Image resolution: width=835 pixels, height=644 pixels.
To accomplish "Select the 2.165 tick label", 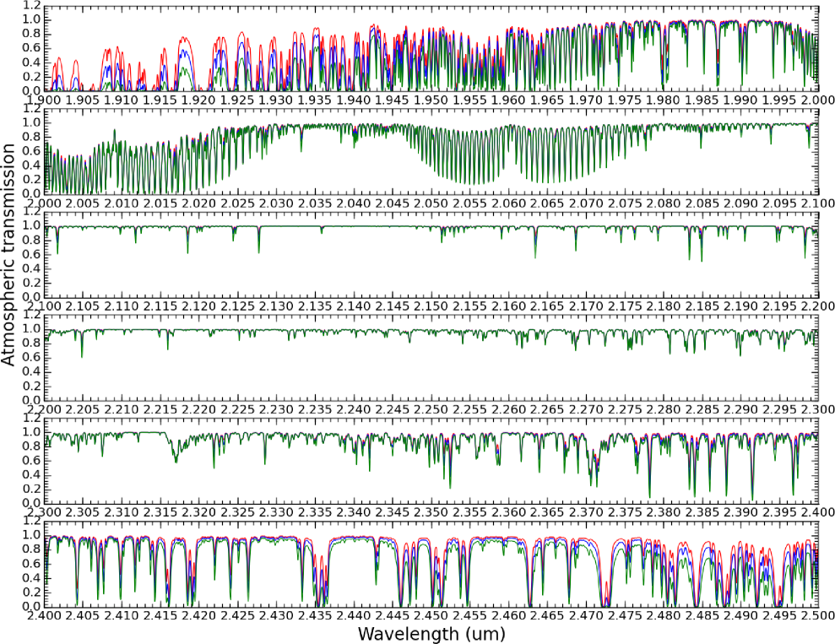I will (x=547, y=306).
